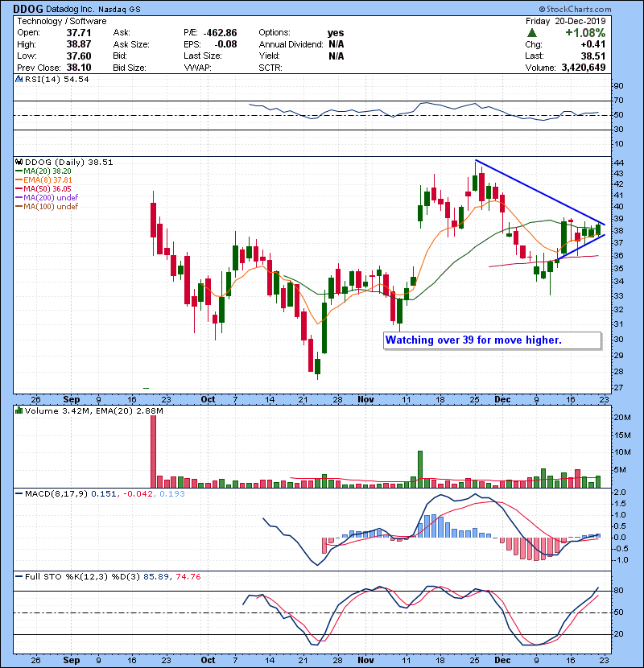Click the 'Watching over 39 for move higher' annotation
The image size is (644, 668).
(493, 340)
